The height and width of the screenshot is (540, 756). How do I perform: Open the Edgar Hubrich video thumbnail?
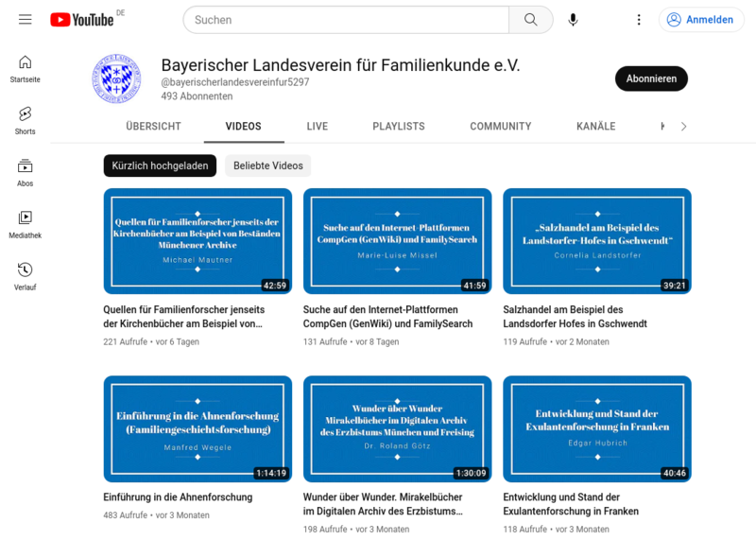(x=597, y=428)
